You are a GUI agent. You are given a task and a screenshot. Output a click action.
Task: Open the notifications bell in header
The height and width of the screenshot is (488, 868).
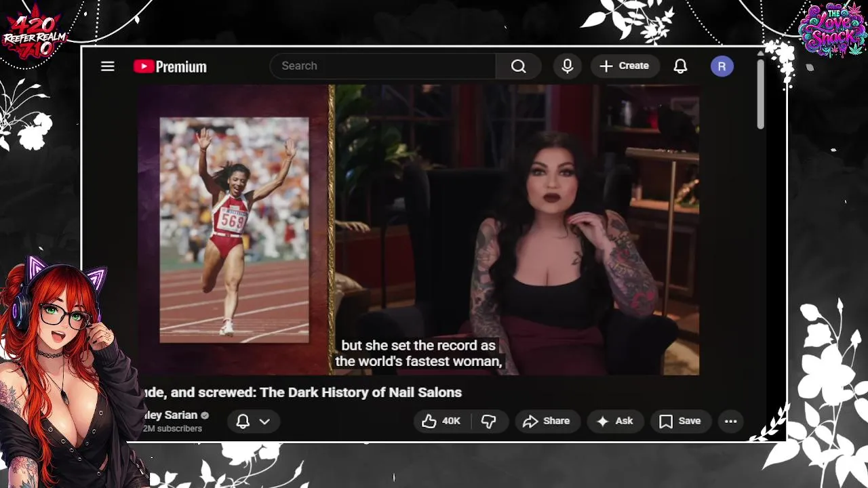point(680,66)
